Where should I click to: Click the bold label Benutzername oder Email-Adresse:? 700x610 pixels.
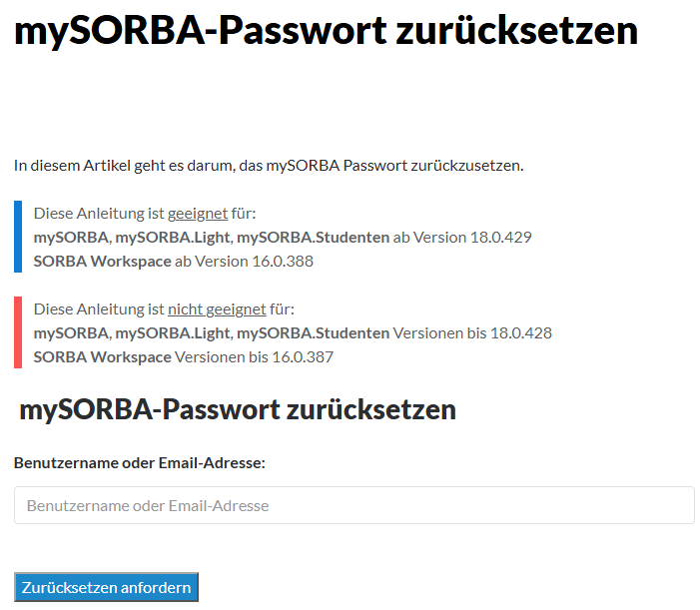(139, 463)
